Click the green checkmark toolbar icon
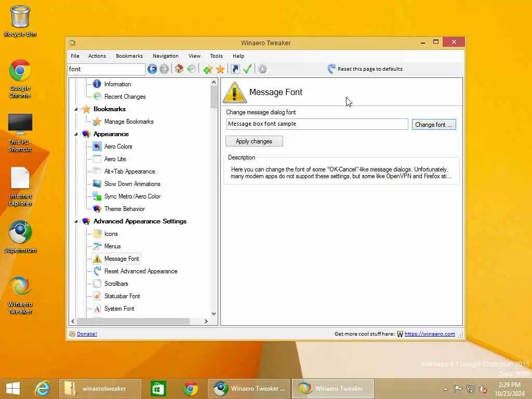The height and width of the screenshot is (399, 532). [247, 69]
